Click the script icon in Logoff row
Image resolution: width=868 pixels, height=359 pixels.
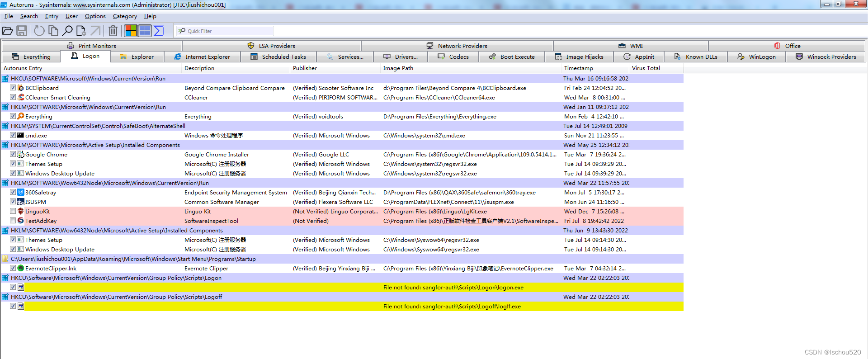tap(21, 306)
